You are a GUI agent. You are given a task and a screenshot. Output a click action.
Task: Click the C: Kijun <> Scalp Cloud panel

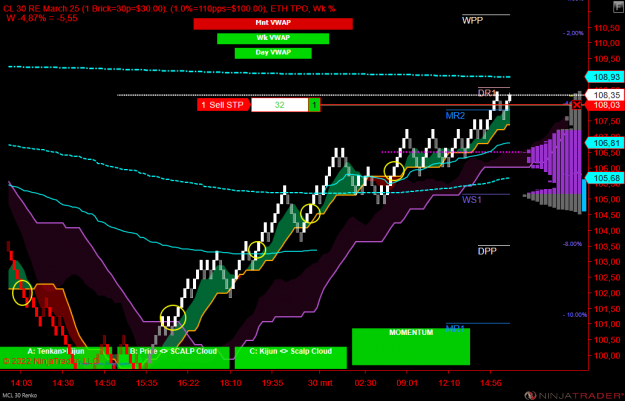coord(291,358)
